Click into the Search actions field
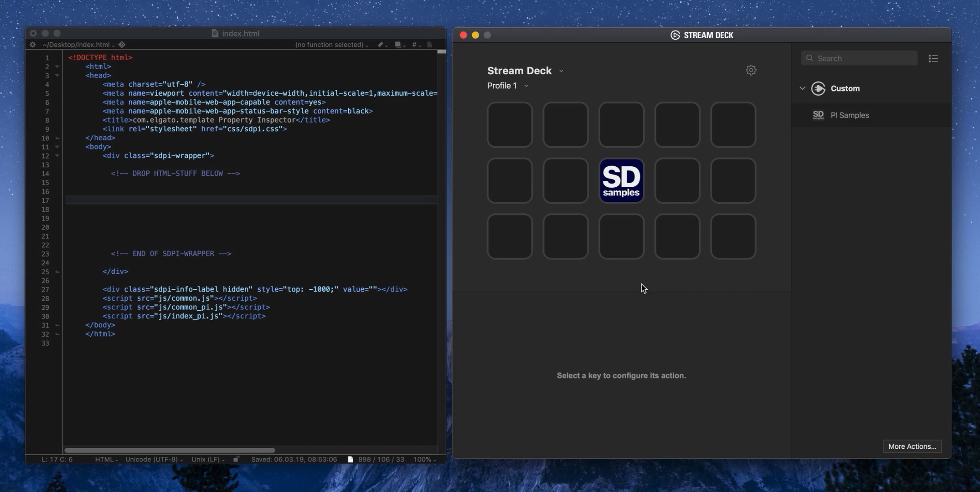 pyautogui.click(x=859, y=58)
